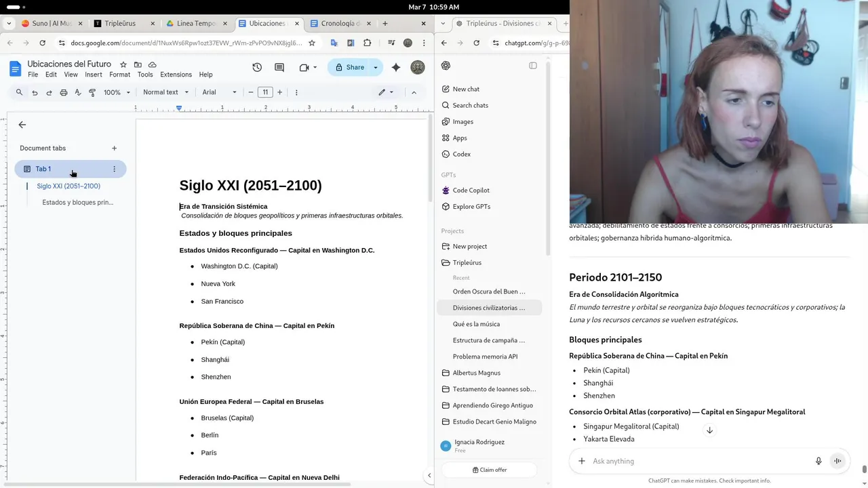
Task: Select the paint format roller tool
Action: [92, 92]
